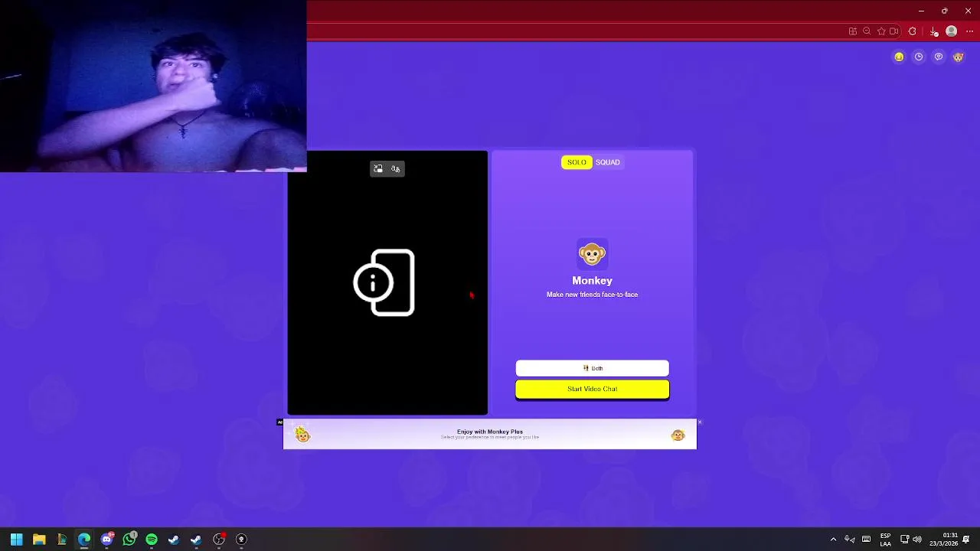Open the browser extensions puzzle icon
The height and width of the screenshot is (551, 980).
(913, 31)
